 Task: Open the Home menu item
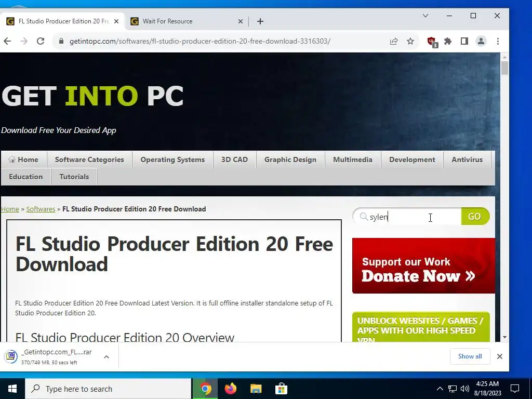click(x=23, y=159)
